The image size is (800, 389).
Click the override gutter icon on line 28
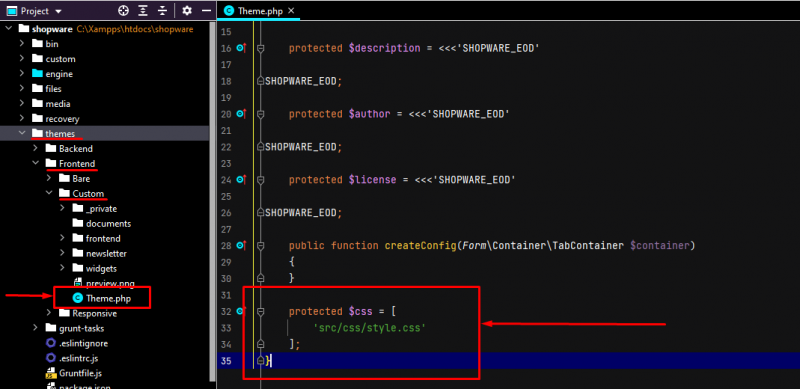click(241, 246)
